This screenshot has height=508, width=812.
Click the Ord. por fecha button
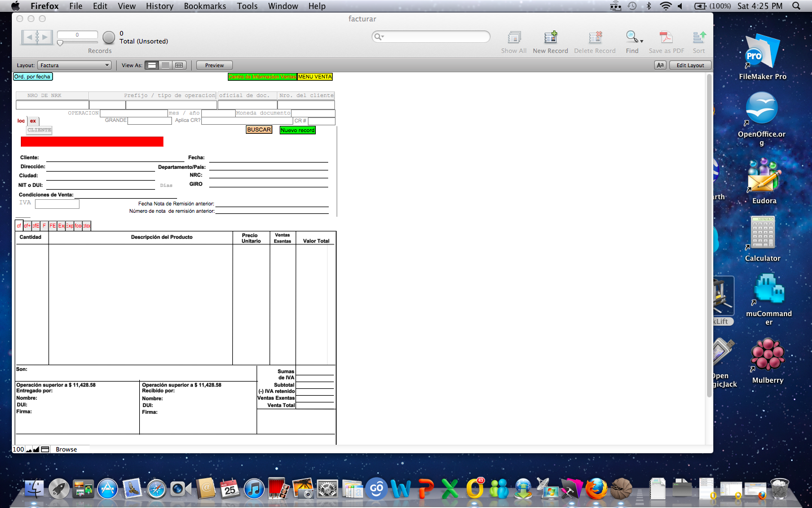(x=33, y=77)
